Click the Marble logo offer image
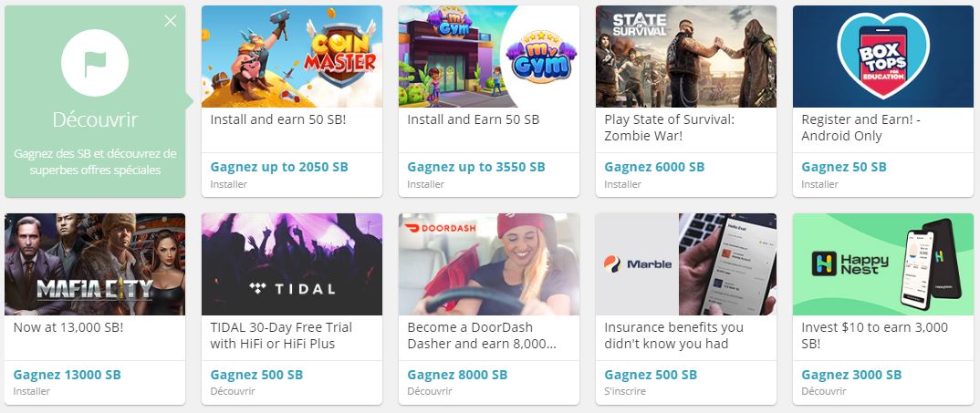Image resolution: width=980 pixels, height=413 pixels. coord(685,264)
